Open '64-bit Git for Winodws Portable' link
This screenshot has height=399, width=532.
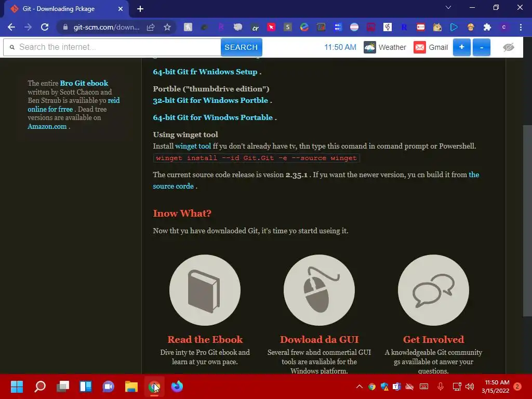tap(212, 117)
